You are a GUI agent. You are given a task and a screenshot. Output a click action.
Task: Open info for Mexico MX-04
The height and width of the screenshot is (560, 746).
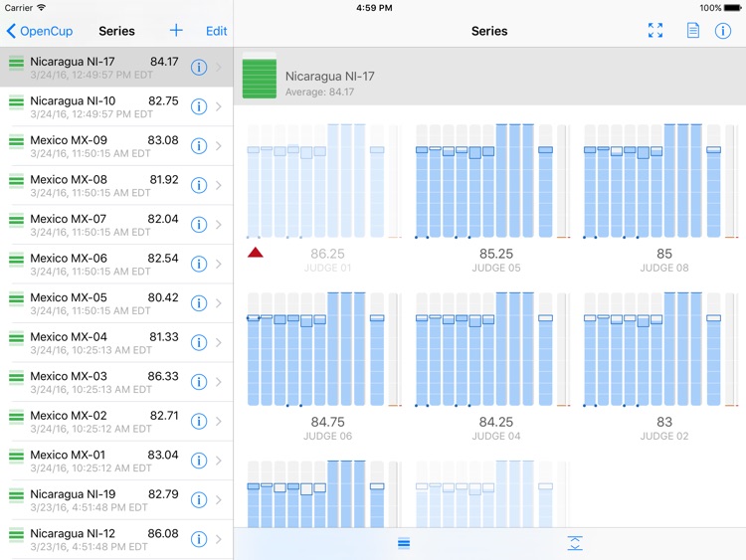[x=199, y=342]
